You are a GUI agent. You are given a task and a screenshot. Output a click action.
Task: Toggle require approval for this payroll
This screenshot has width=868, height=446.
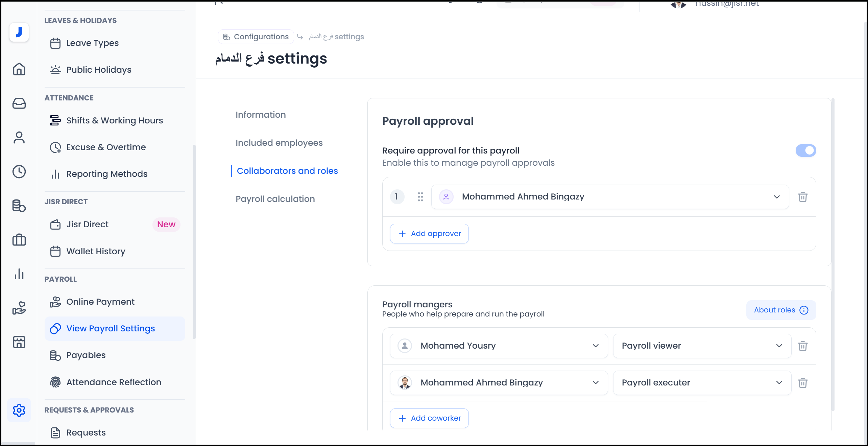point(805,150)
